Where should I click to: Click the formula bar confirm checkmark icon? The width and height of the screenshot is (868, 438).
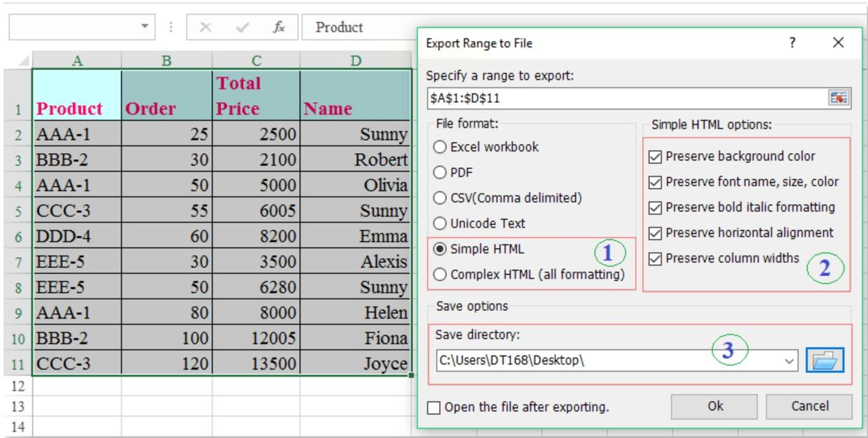point(243,28)
